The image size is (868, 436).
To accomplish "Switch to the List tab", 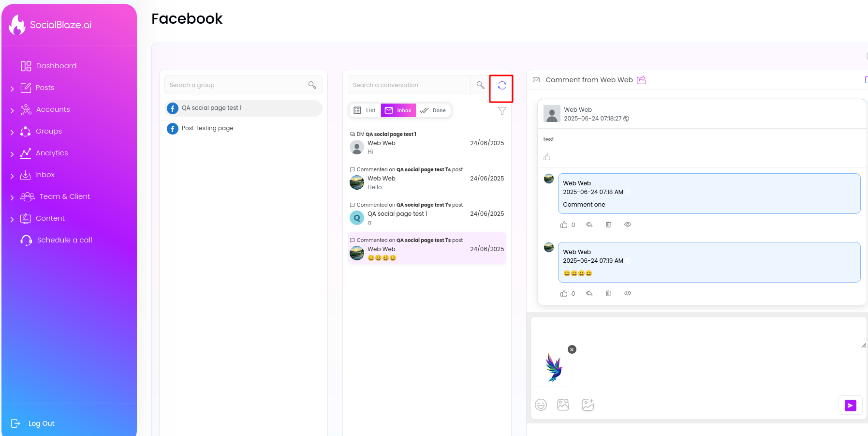I will [x=365, y=110].
